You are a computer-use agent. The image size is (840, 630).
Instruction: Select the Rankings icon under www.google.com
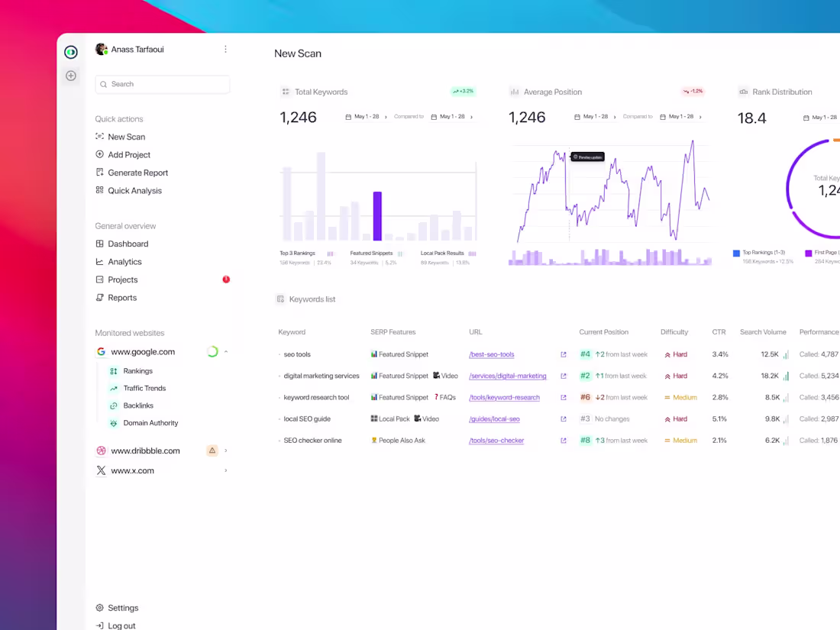[113, 370]
